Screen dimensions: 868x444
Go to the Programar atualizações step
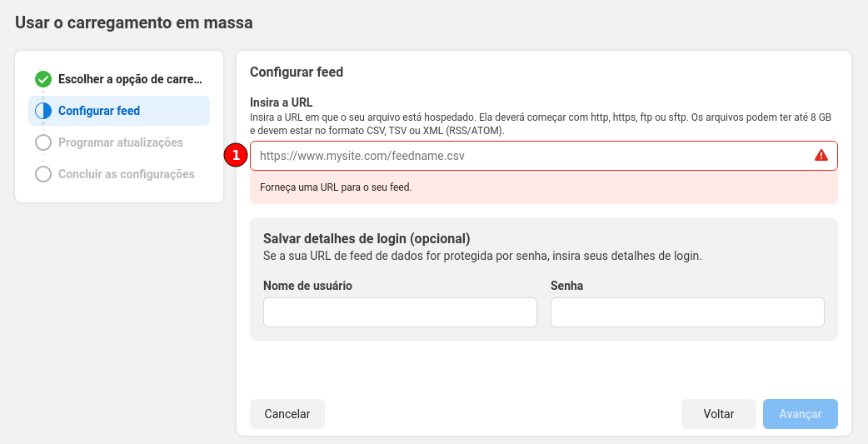pyautogui.click(x=119, y=142)
